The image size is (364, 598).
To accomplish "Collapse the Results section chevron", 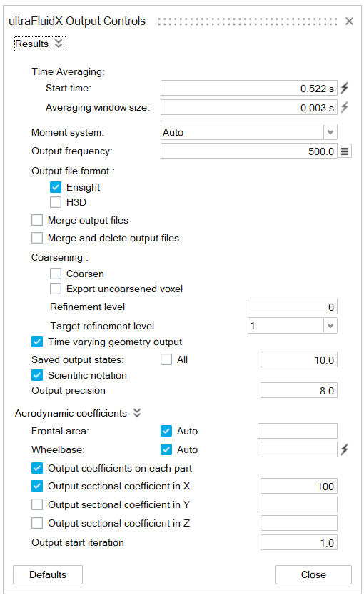I will (x=59, y=43).
